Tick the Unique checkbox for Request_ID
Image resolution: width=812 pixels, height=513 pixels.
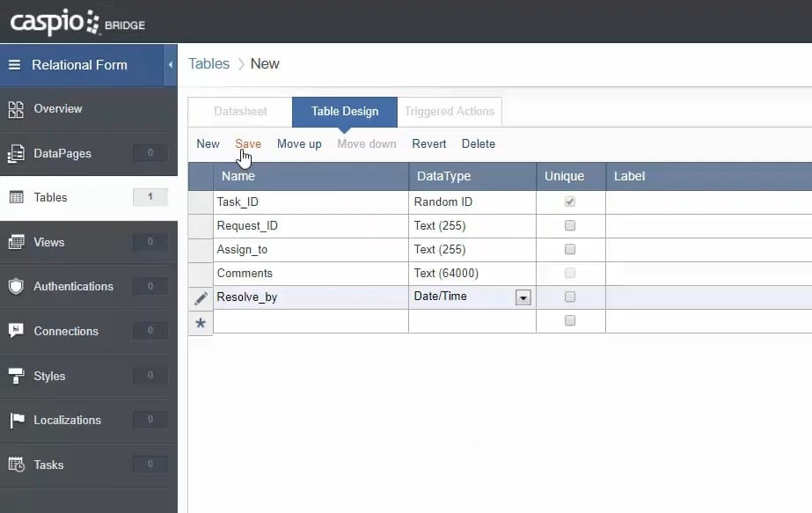coord(570,226)
